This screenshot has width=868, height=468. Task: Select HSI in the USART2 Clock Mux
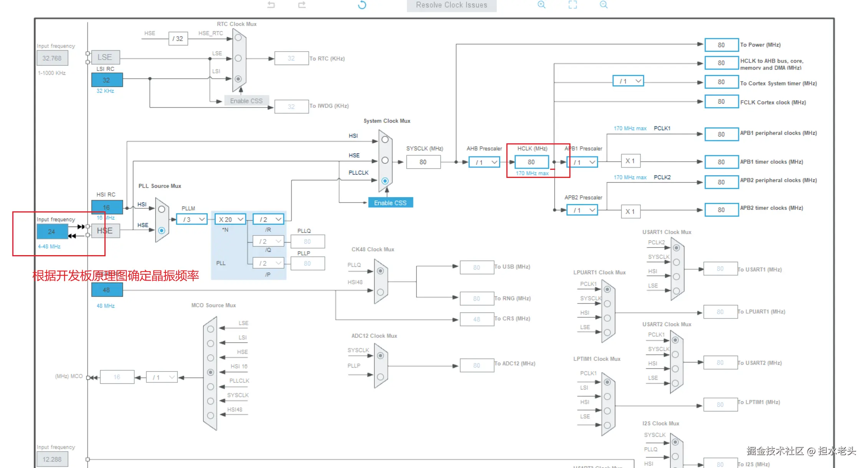point(675,369)
